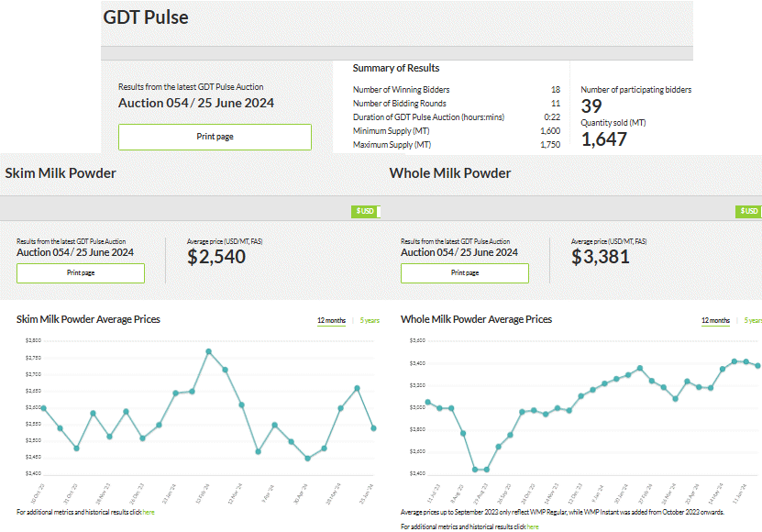The image size is (762, 532).
Task: Click the Quantity sold figure 1,647
Action: click(x=604, y=139)
